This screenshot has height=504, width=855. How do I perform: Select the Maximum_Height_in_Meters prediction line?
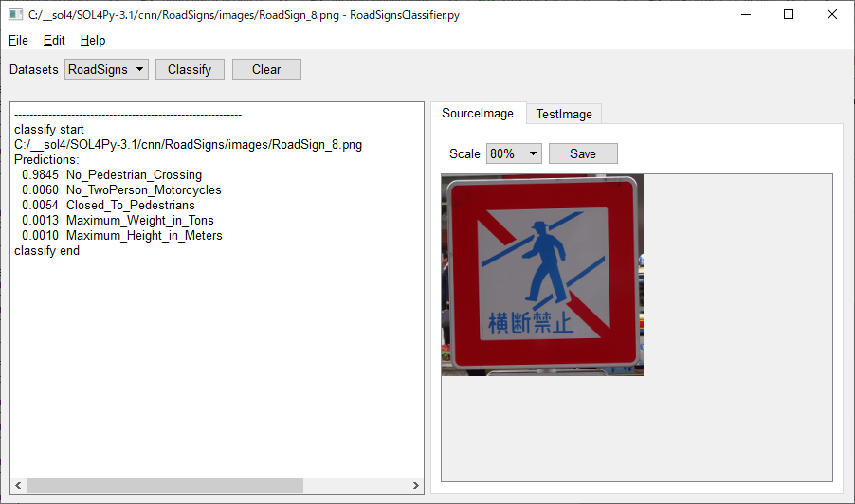[122, 236]
